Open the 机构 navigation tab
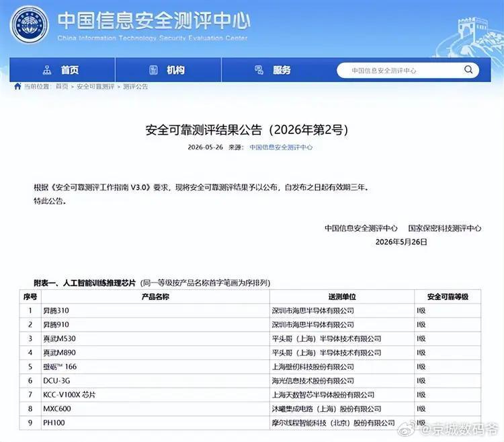Image resolution: width=504 pixels, height=442 pixels. click(169, 70)
